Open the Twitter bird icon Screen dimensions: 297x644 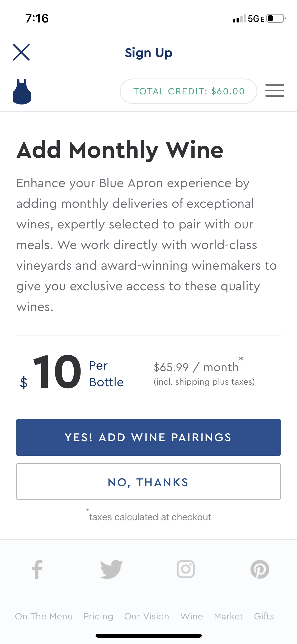(x=111, y=569)
